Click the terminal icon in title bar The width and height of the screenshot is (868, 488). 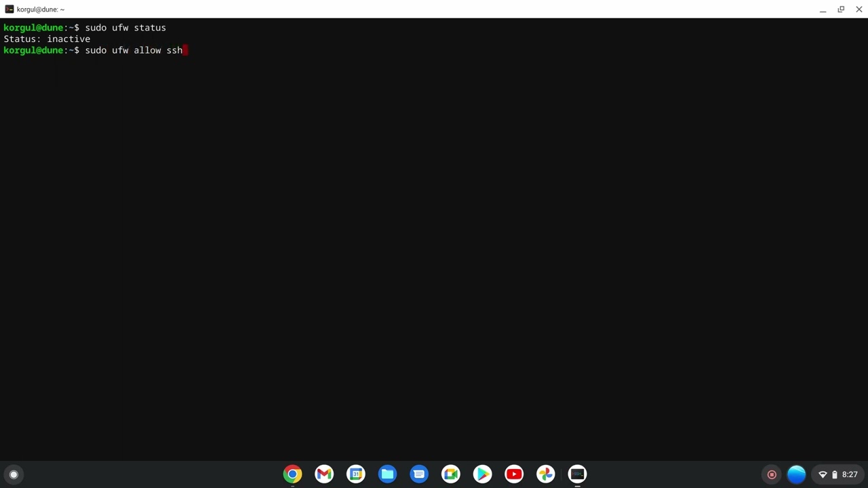[9, 9]
